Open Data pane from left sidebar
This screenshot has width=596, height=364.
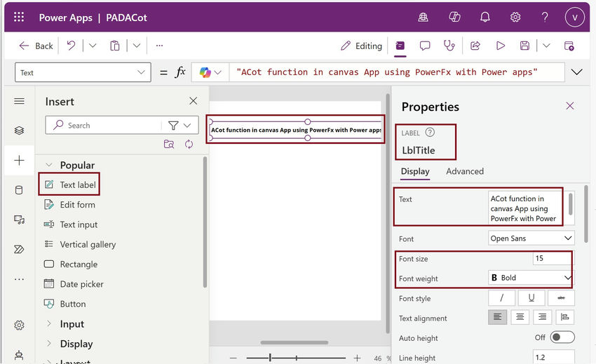pos(19,190)
